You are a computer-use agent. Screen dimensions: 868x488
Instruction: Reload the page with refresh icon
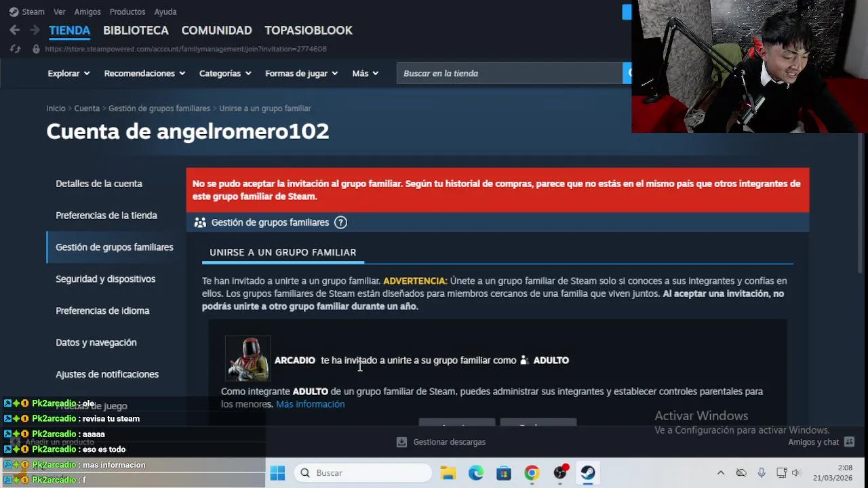pyautogui.click(x=16, y=49)
